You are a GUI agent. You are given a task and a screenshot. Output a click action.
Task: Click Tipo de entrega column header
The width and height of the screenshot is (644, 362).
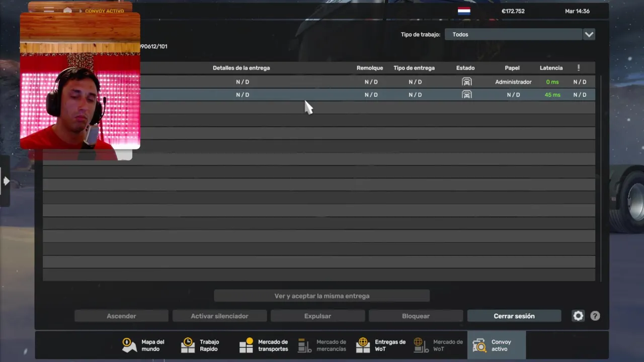(414, 68)
